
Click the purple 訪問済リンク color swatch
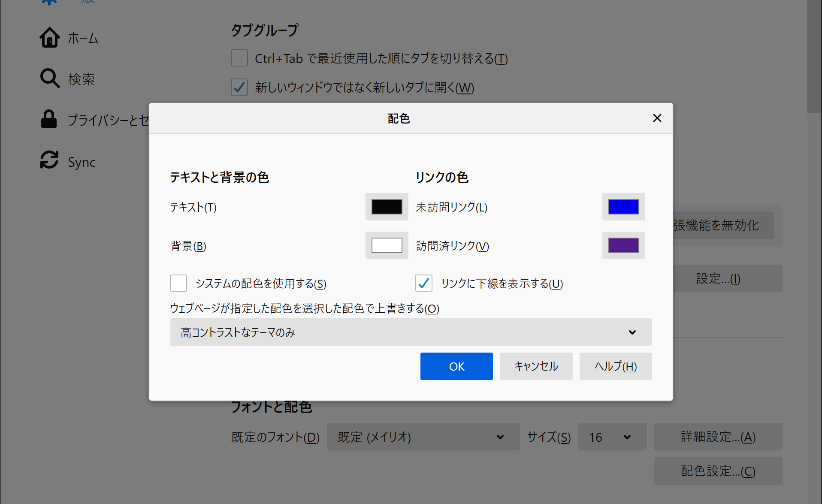(623, 245)
